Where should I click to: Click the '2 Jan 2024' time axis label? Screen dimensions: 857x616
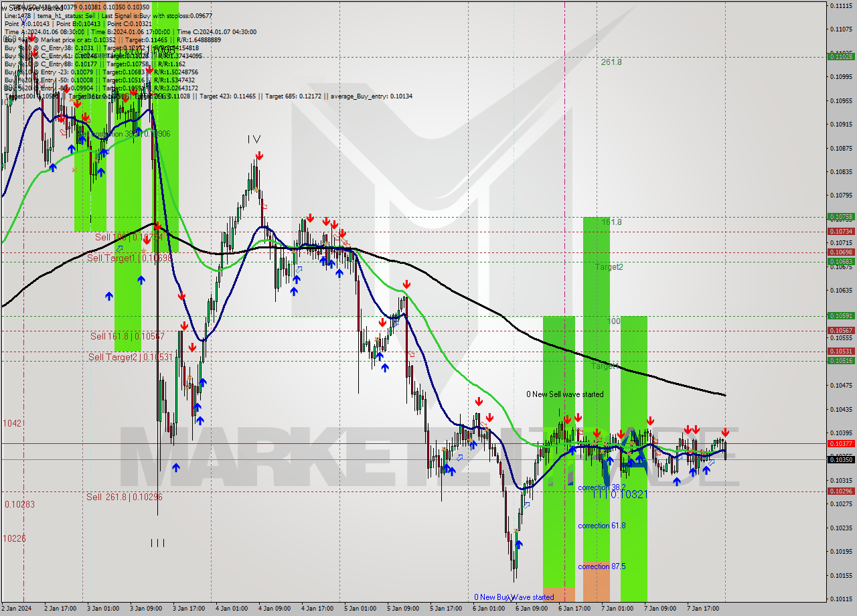click(x=17, y=609)
